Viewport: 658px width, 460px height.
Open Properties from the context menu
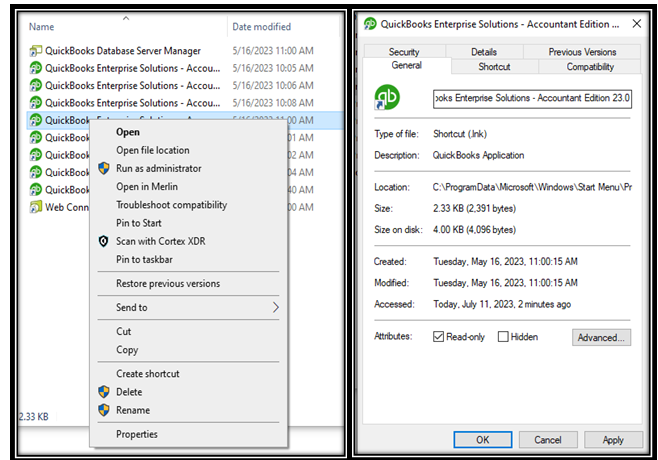coord(137,434)
